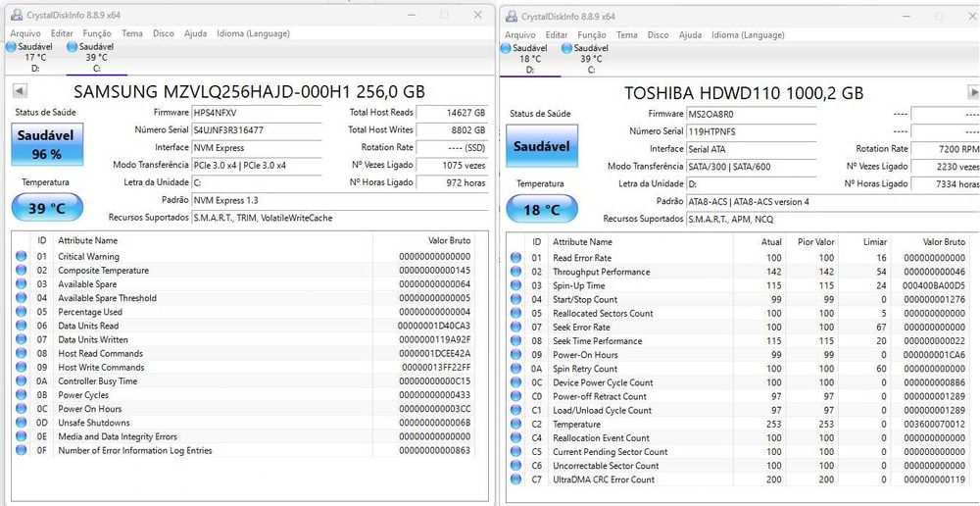Click CrystalDiskInfo app icon in Toshiba title bar
Viewport: 980px width, 506px height.
pyautogui.click(x=512, y=17)
